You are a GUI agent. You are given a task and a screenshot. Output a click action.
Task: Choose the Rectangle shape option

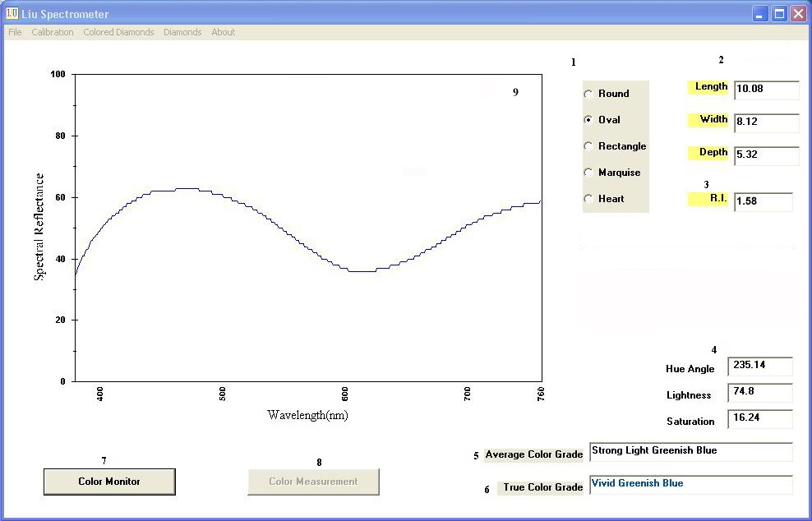(588, 146)
